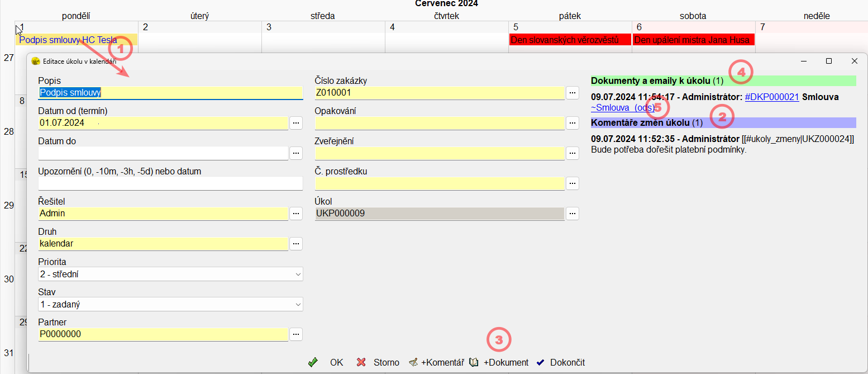Maximize the Editace úkolu dialog window
The width and height of the screenshot is (868, 374).
coord(829,61)
